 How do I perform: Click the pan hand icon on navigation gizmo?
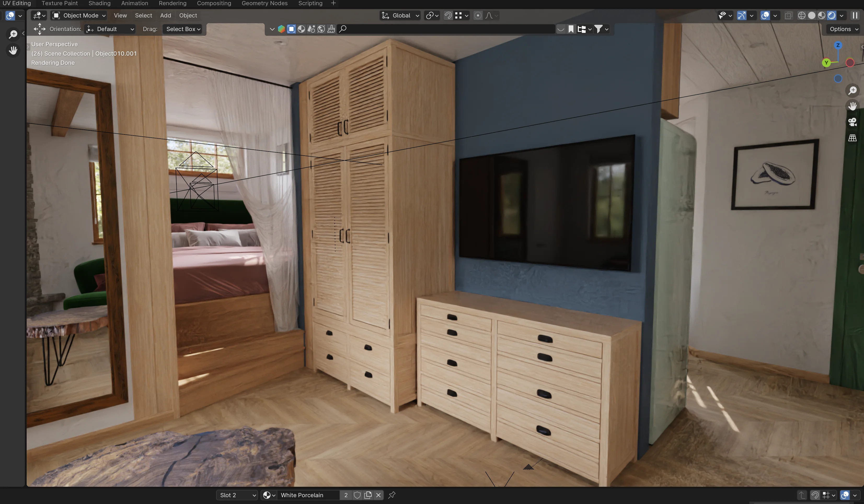click(853, 106)
